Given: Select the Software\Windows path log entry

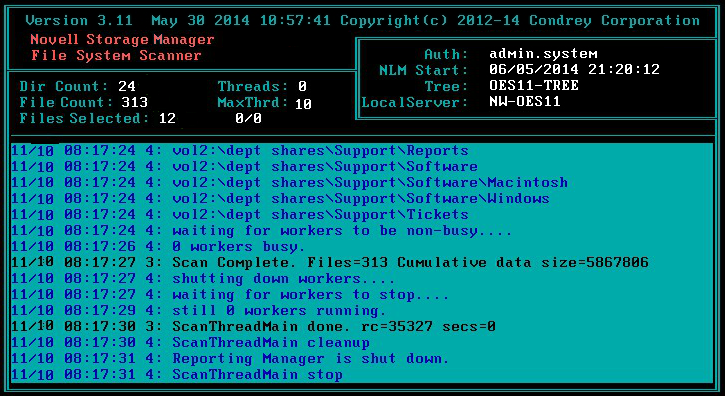Looking at the screenshot, I should (280, 199).
